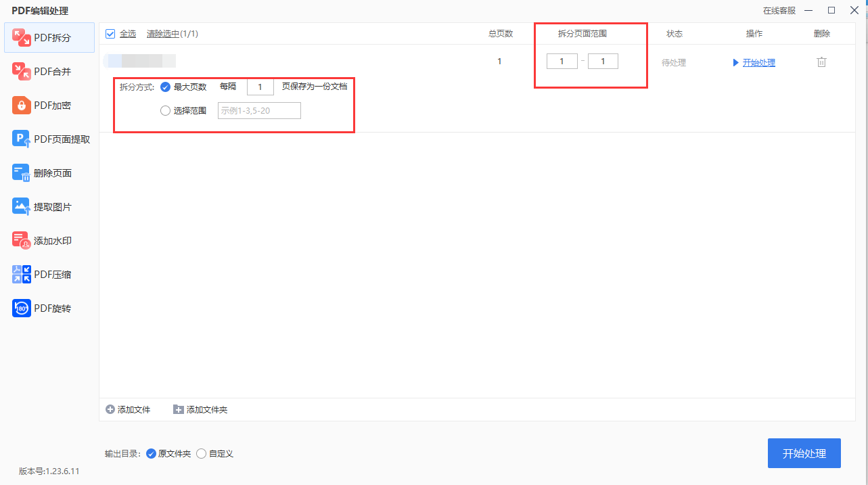Switch to the PDF压缩 tab label

pyautogui.click(x=53, y=275)
